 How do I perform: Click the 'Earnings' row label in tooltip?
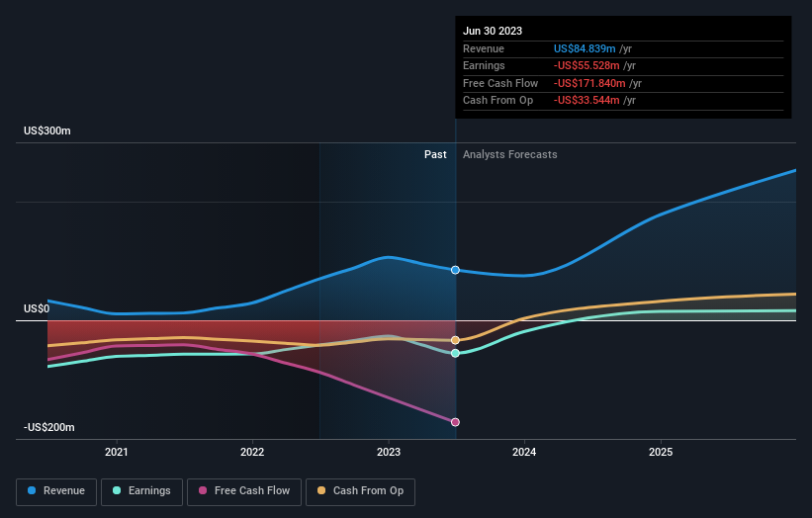[484, 65]
